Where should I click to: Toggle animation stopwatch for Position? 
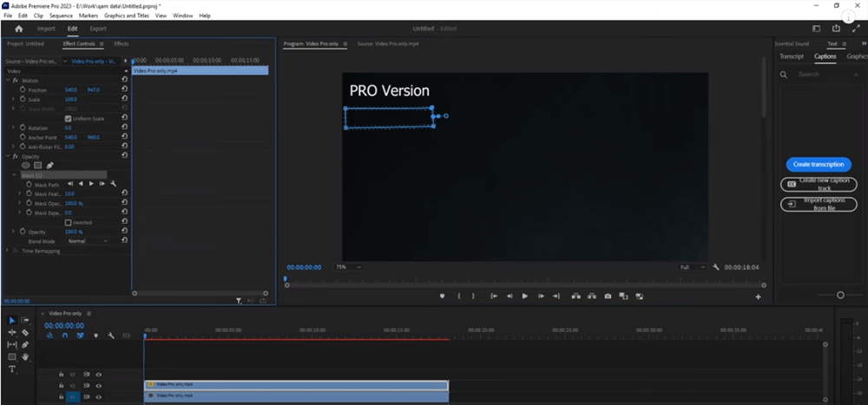(23, 89)
